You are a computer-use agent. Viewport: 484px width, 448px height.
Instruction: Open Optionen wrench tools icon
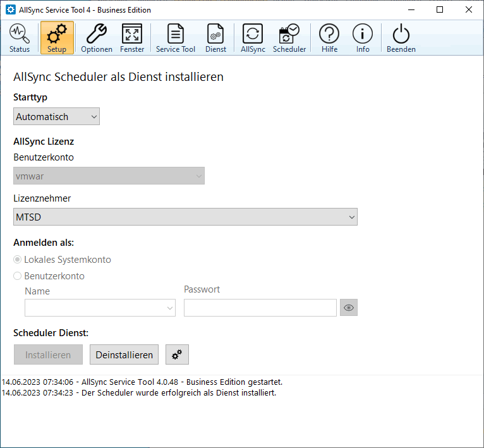97,38
